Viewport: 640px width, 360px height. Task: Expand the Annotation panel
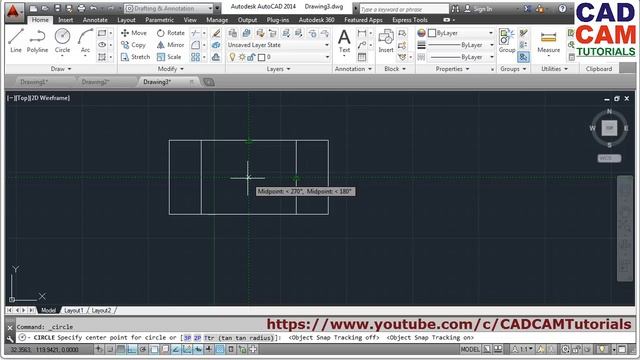(353, 69)
